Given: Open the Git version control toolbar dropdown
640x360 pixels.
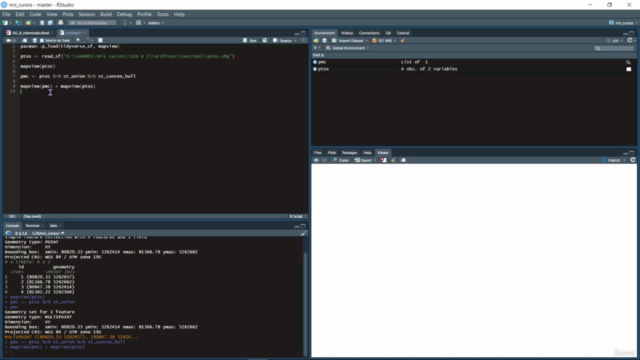Looking at the screenshot, I should pyautogui.click(x=126, y=23).
